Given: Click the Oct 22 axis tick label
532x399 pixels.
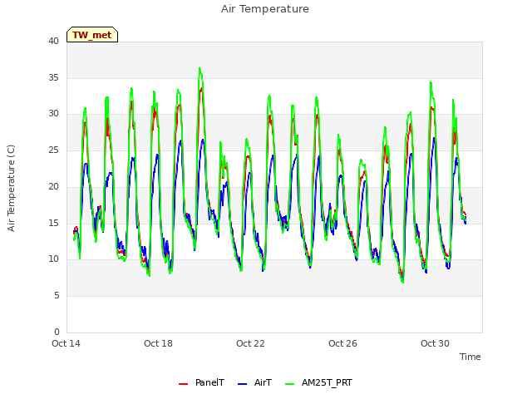Looking at the screenshot, I should (x=250, y=343).
